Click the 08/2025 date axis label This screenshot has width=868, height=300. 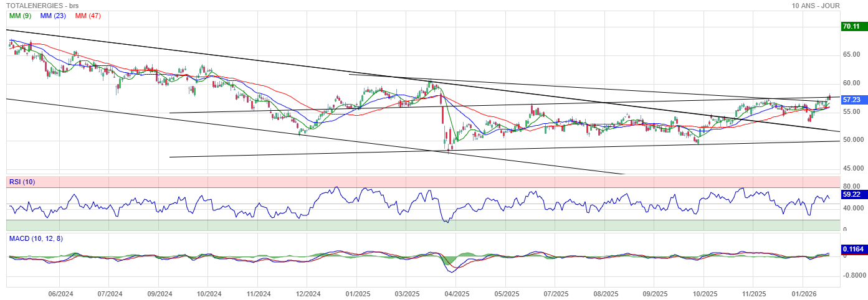point(606,293)
